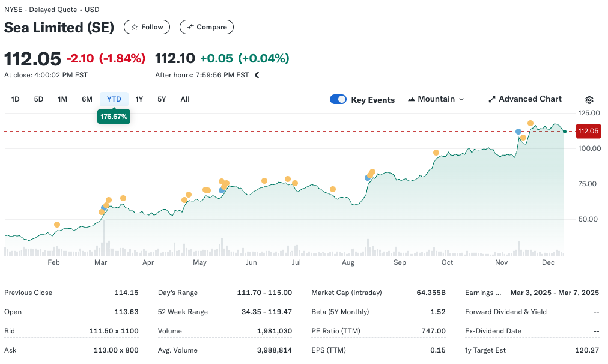Click the Bid value 111.50 x 1100
The width and height of the screenshot is (608, 364).
coord(114,331)
